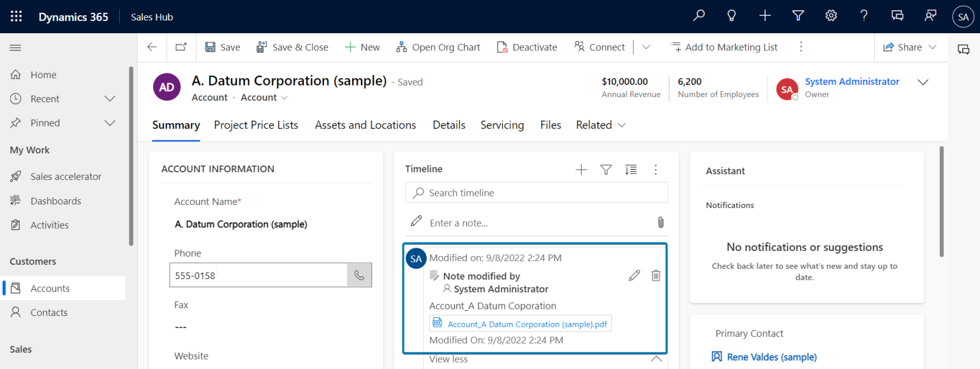The height and width of the screenshot is (369, 980).
Task: Open primary contact Rene Valdes
Action: [772, 356]
